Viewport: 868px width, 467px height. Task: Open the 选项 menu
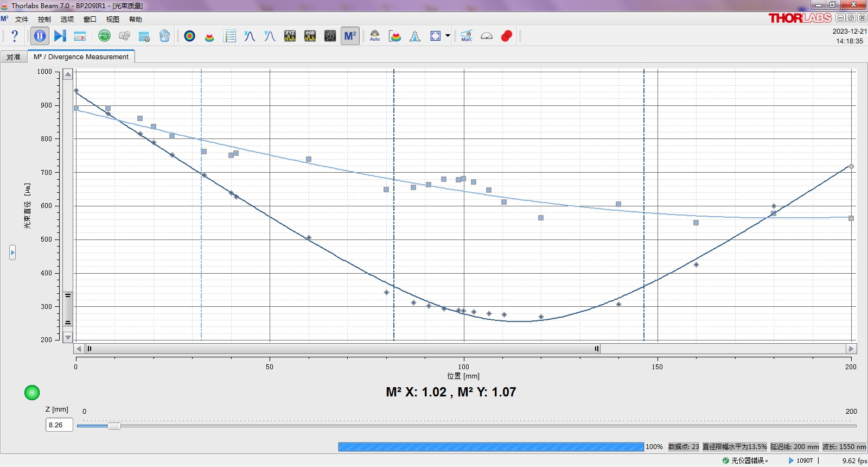pos(67,20)
